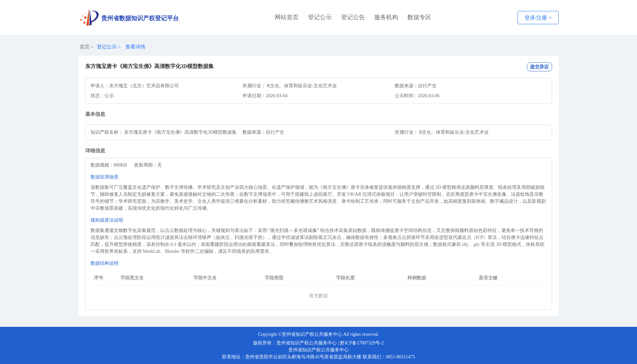Click footer copyright line text
The height and width of the screenshot is (364, 637).
(318, 334)
